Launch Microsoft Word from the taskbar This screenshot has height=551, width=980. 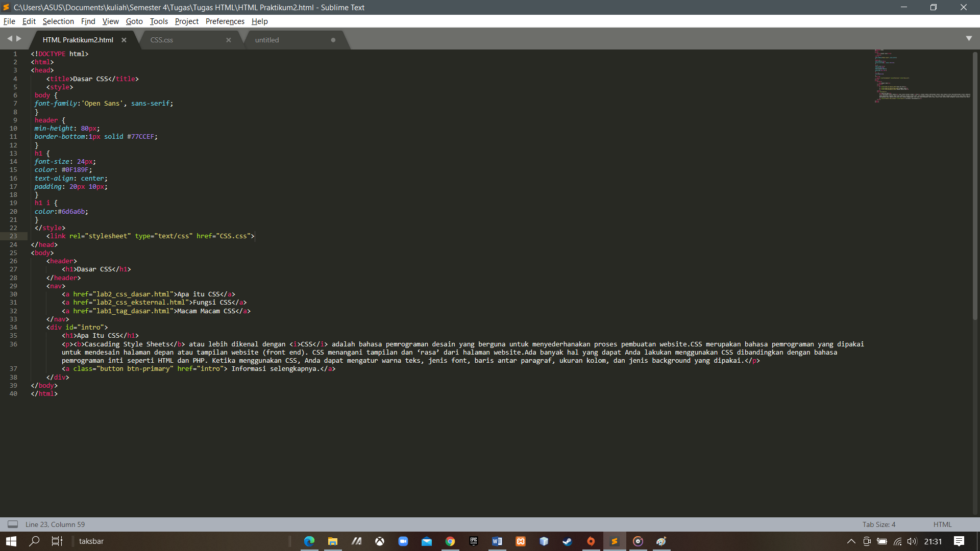tap(497, 541)
